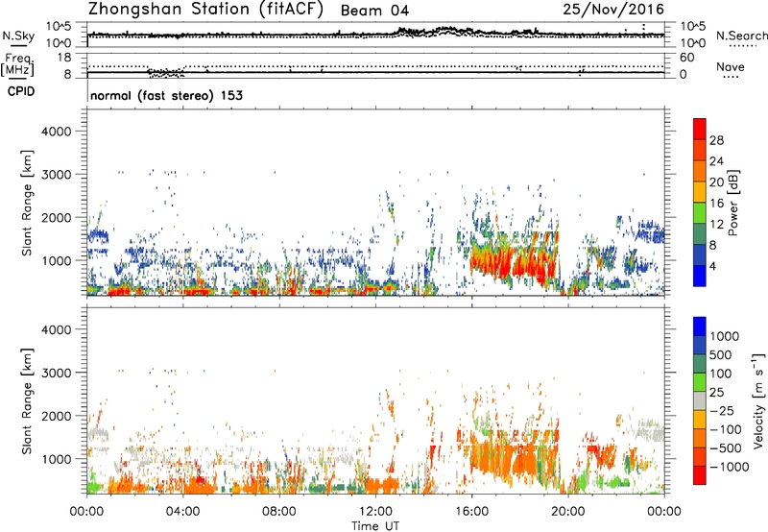Click the dotted line sample under Nave

731,78
